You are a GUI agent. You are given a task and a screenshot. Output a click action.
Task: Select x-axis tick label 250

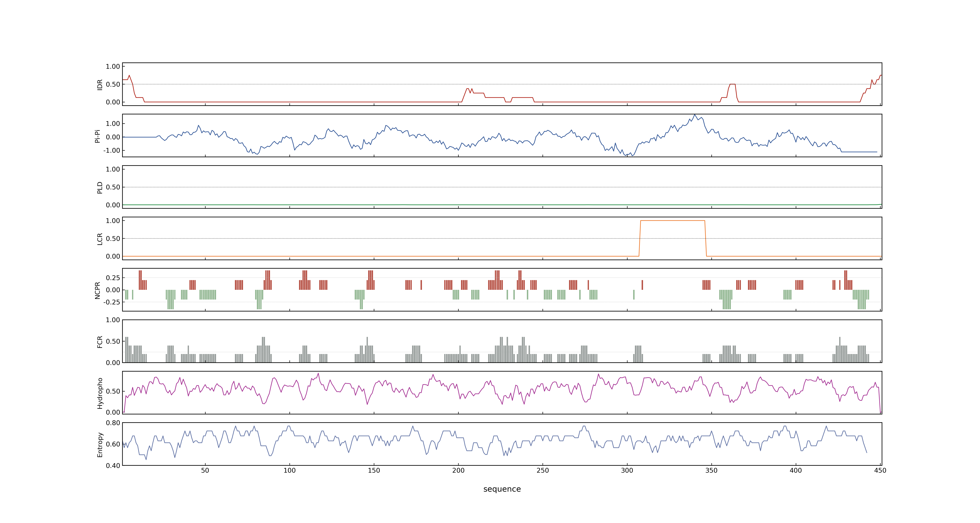tap(543, 470)
